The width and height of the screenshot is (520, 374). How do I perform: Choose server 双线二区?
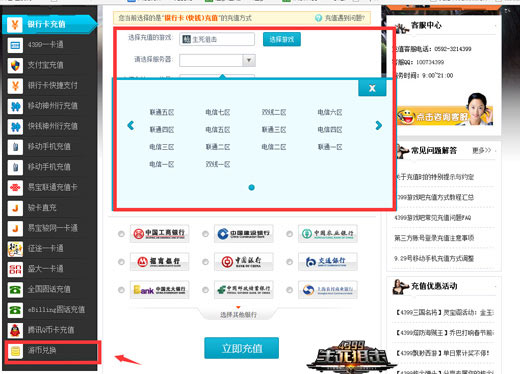coord(274,112)
